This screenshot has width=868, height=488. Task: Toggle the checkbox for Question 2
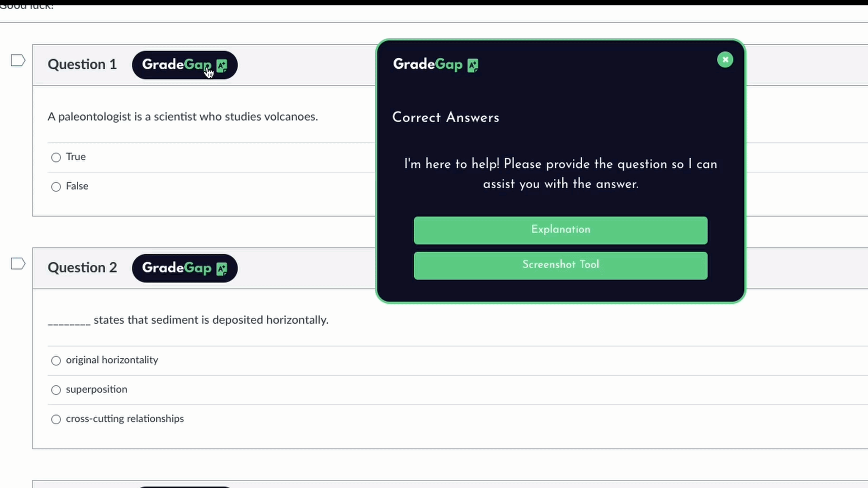click(17, 263)
